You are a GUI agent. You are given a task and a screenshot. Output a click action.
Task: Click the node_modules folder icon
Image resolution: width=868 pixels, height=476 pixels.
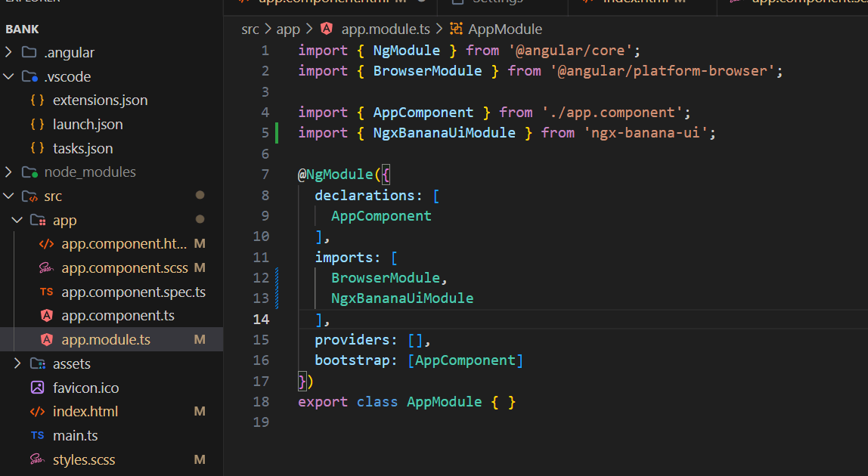pos(29,172)
